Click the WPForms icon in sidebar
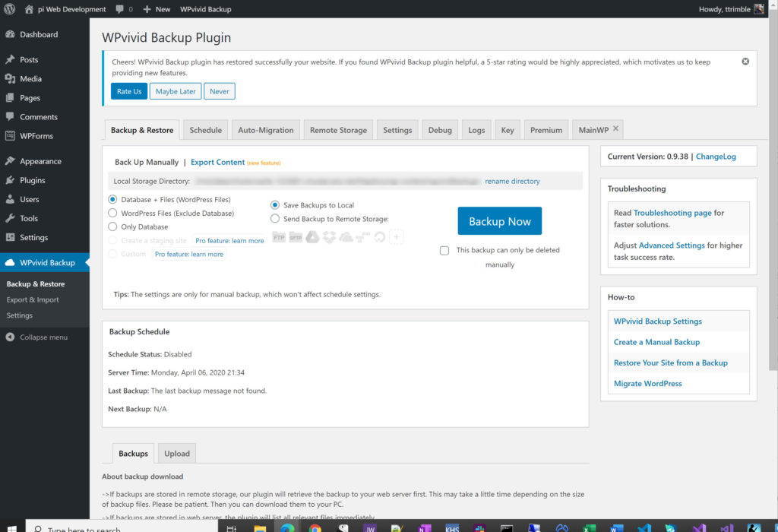 pos(10,135)
